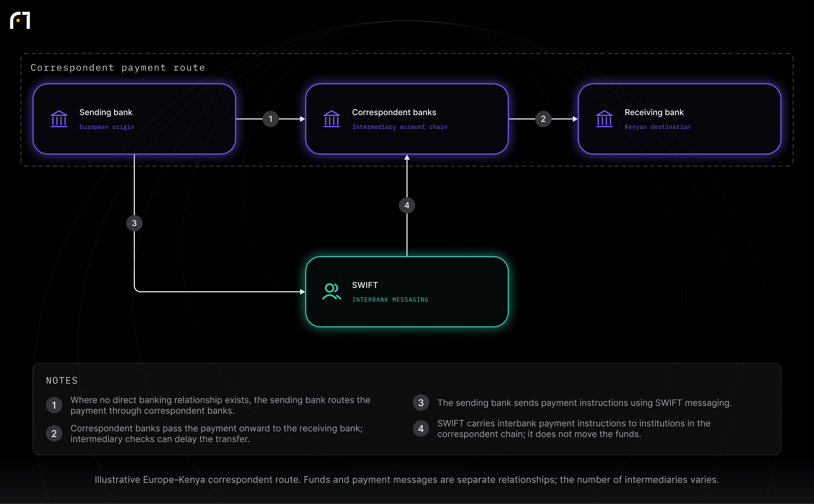
Task: Select the INTERBANK MESSAGING label
Action: pyautogui.click(x=390, y=300)
